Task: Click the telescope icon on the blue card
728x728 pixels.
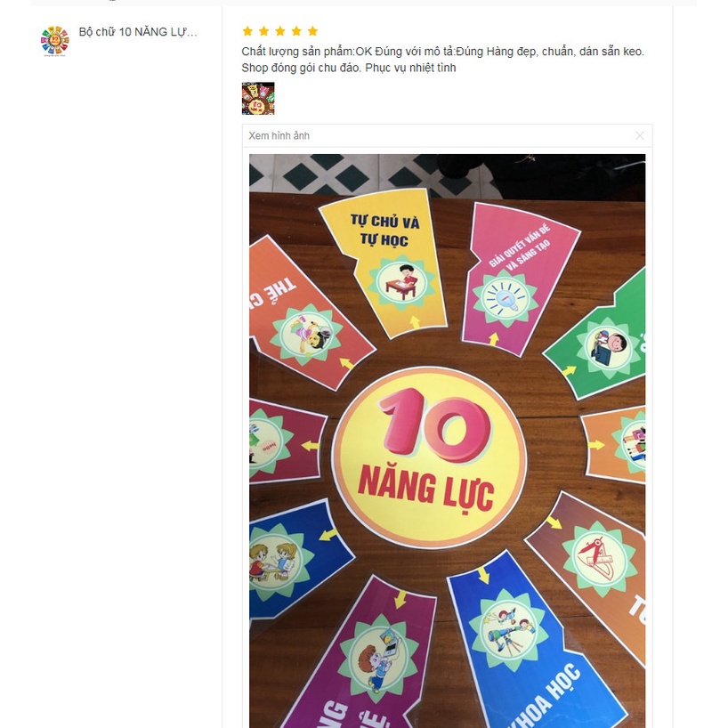Action: pos(509,630)
